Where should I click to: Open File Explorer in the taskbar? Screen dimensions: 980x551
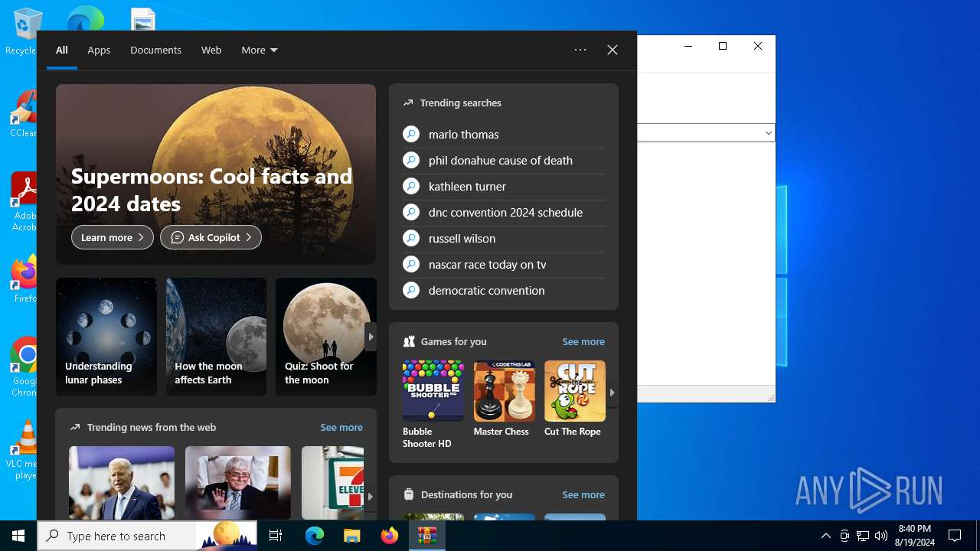[351, 536]
